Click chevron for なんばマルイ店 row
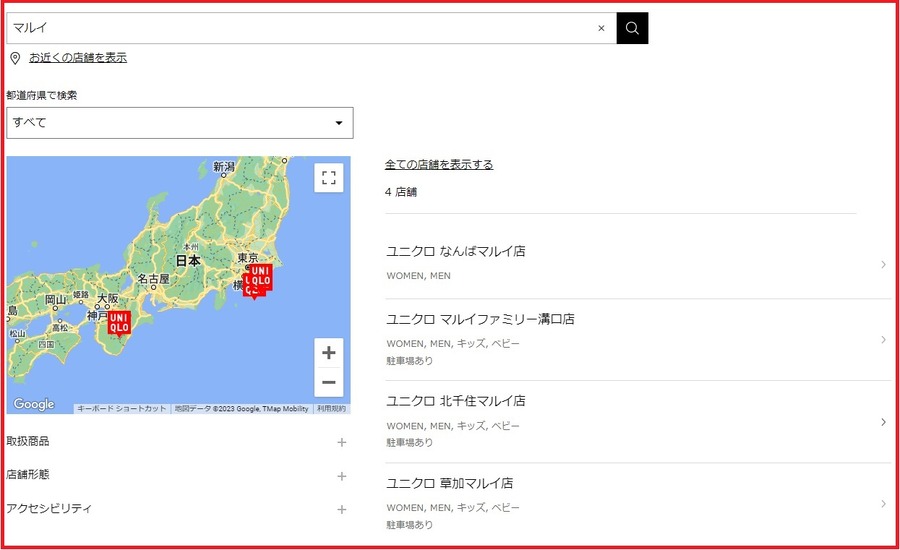The image size is (900, 550). [883, 264]
